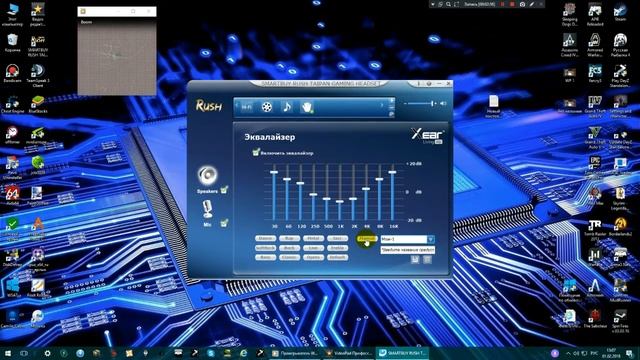The image size is (640, 360).
Task: Mute sound via speaker icon beside volume
Action: (443, 104)
